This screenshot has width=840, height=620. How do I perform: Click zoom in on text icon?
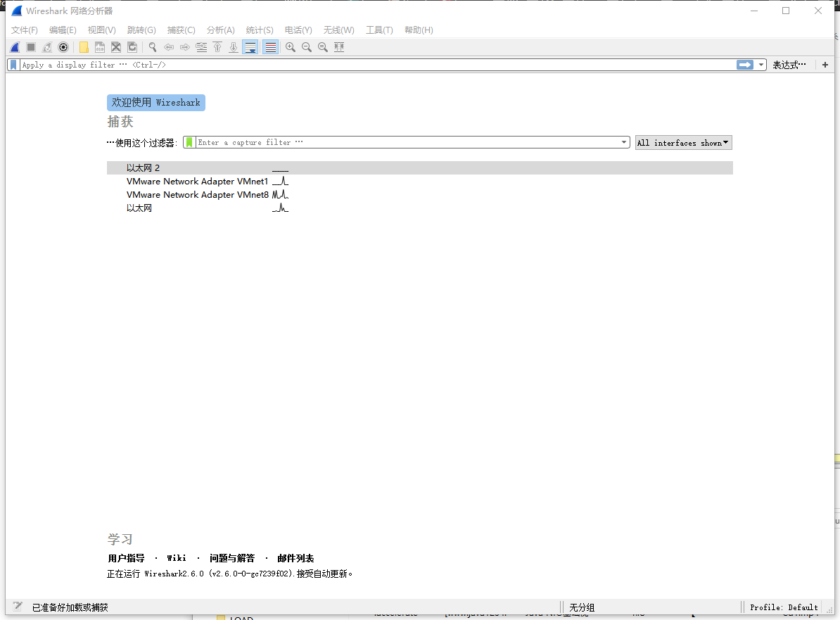291,47
